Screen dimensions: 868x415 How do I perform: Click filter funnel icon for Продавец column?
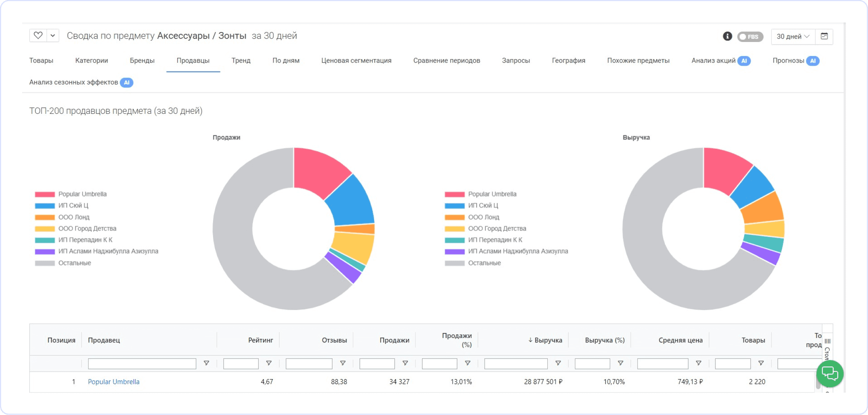(206, 363)
